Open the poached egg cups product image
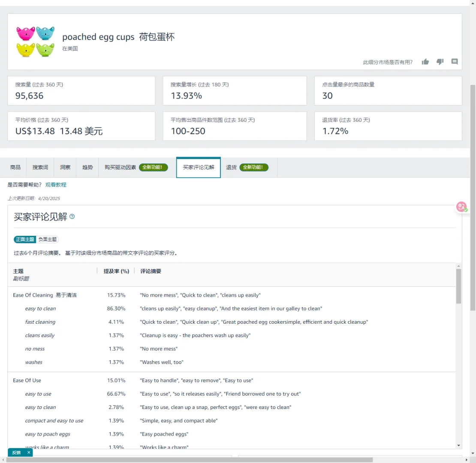 (36, 42)
